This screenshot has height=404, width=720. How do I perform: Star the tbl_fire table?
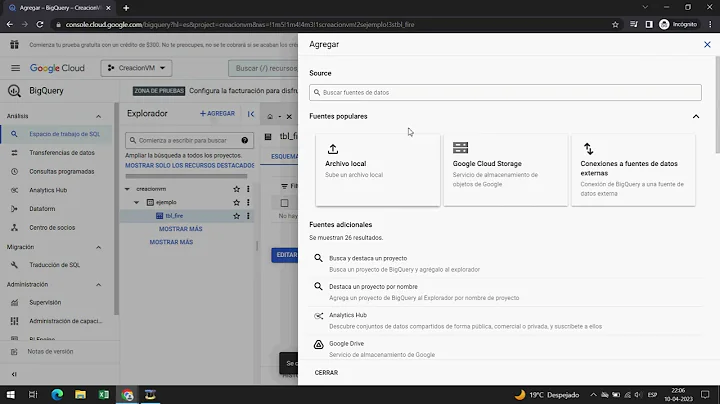[236, 216]
